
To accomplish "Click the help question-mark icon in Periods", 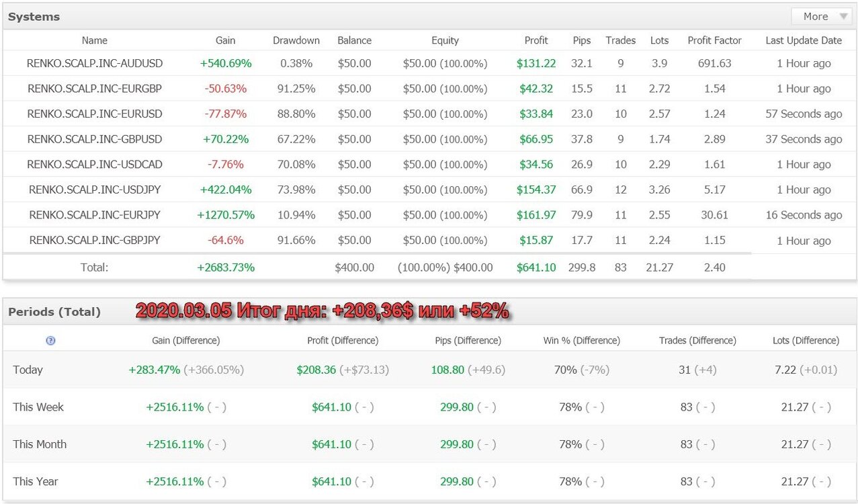I will click(x=50, y=341).
